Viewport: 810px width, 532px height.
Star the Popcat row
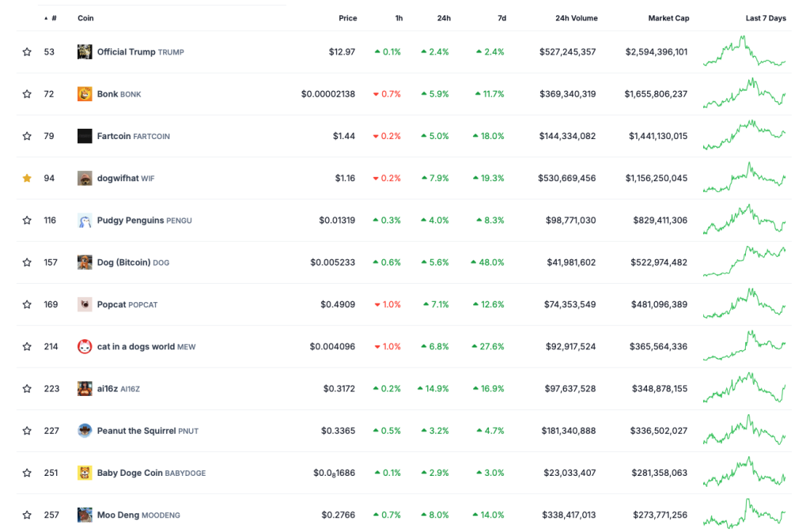pyautogui.click(x=27, y=304)
